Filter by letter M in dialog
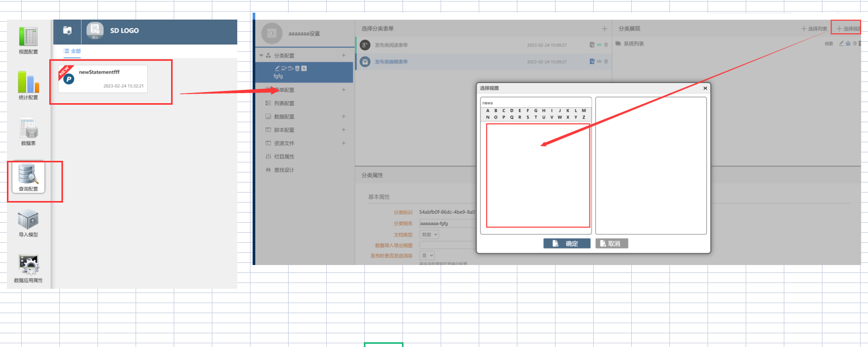868x347 pixels. click(x=584, y=111)
